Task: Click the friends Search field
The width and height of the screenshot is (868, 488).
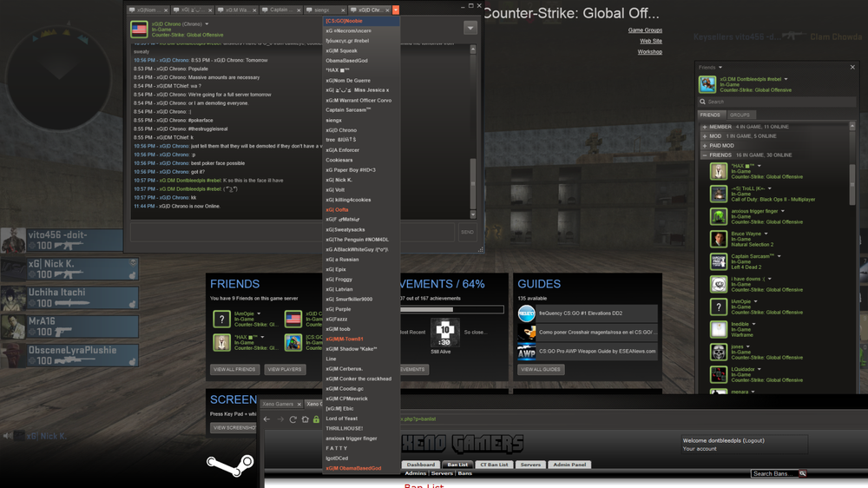Action: click(777, 102)
